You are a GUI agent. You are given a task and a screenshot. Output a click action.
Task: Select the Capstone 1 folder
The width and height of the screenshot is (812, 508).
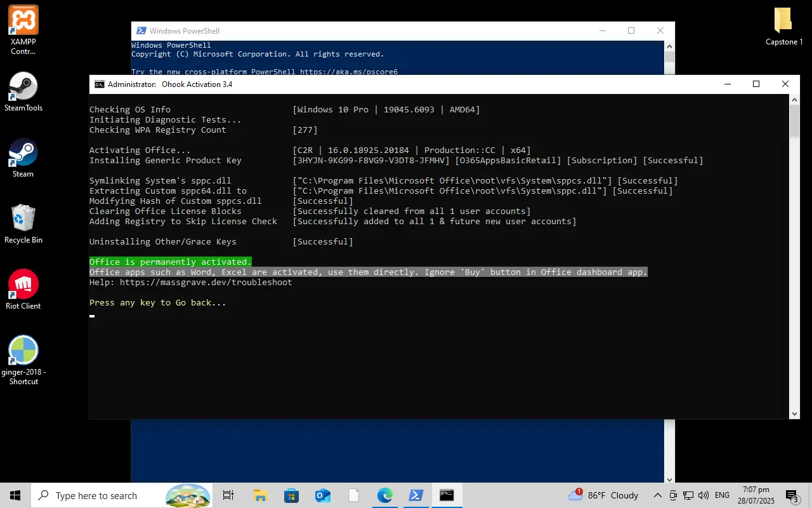tap(784, 27)
